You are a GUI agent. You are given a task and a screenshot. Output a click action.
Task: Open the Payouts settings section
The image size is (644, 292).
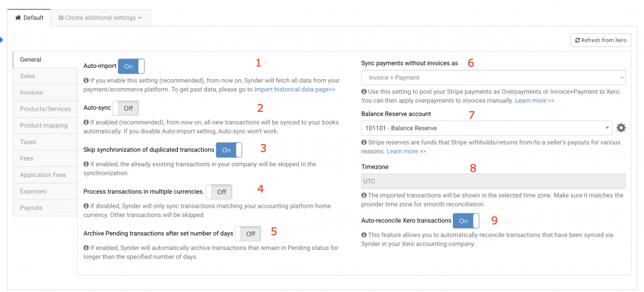[x=31, y=208]
